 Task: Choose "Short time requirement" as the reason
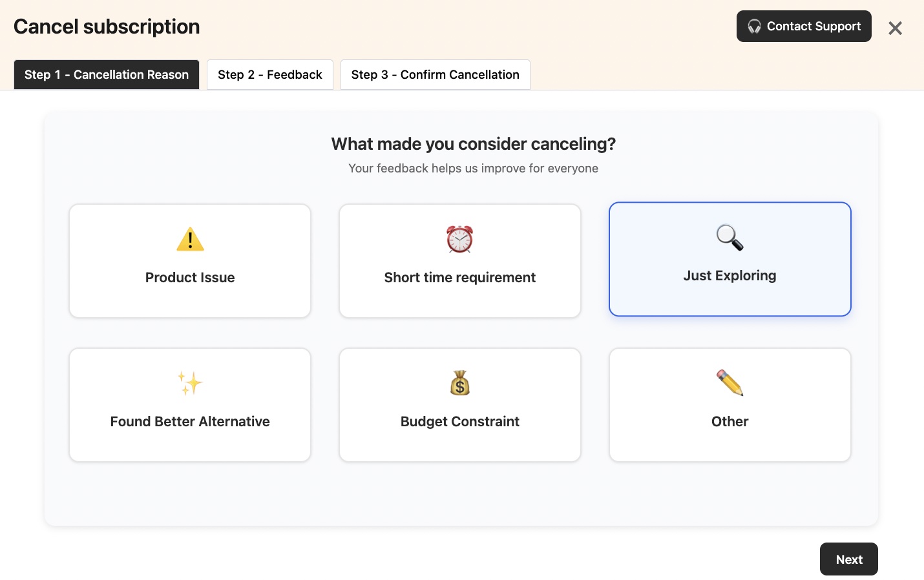[x=459, y=278]
